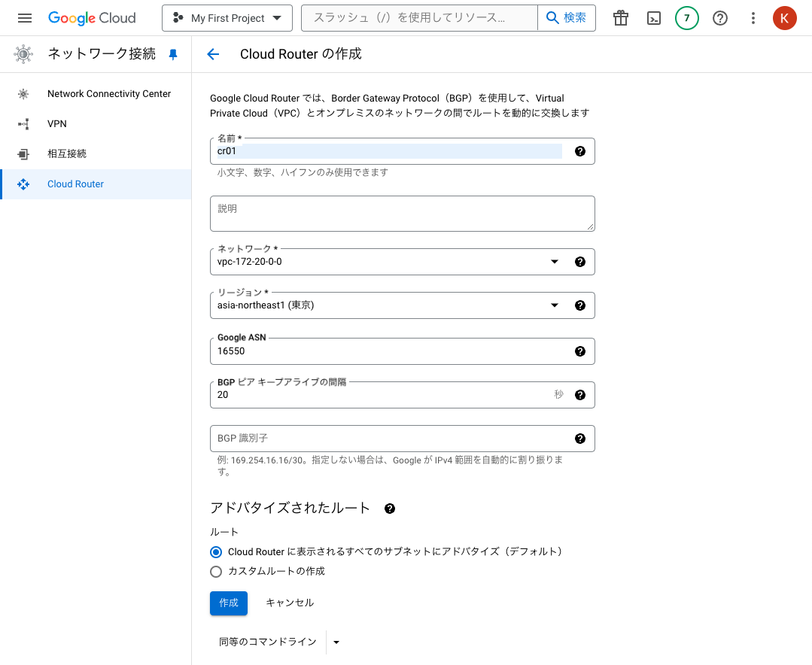Expand the 同等のコマンドライン dropdown arrow

pyautogui.click(x=336, y=642)
